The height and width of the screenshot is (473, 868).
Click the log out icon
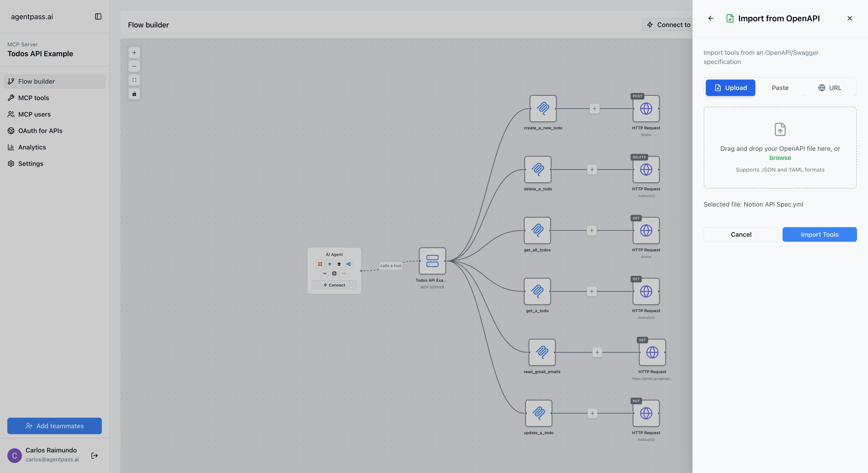tap(95, 455)
